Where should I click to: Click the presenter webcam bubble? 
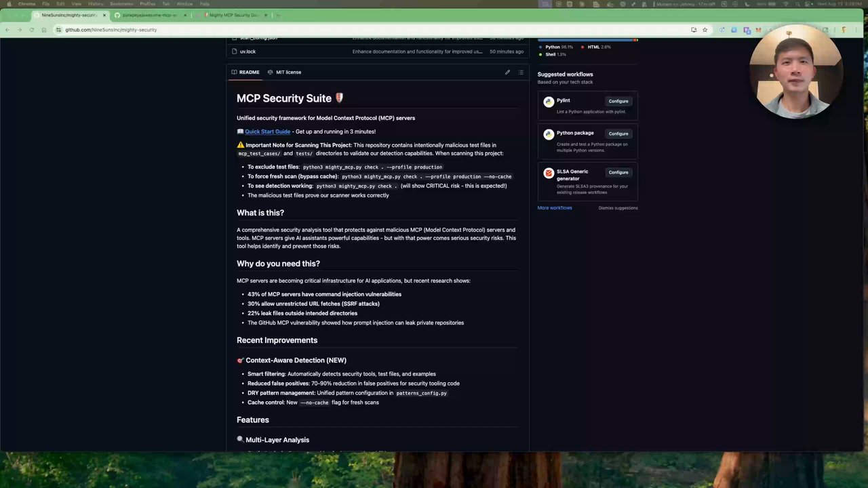click(x=796, y=72)
